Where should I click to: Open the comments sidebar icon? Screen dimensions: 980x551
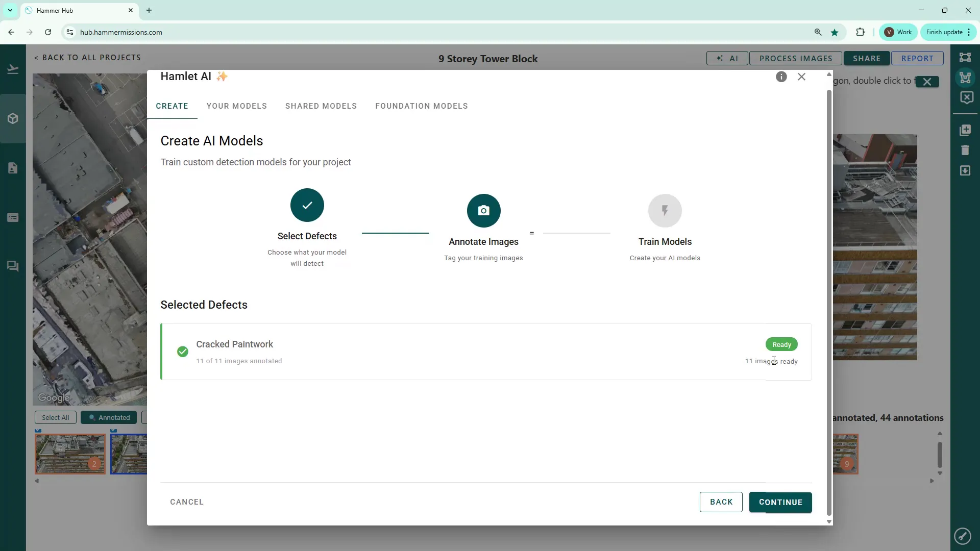point(13,266)
